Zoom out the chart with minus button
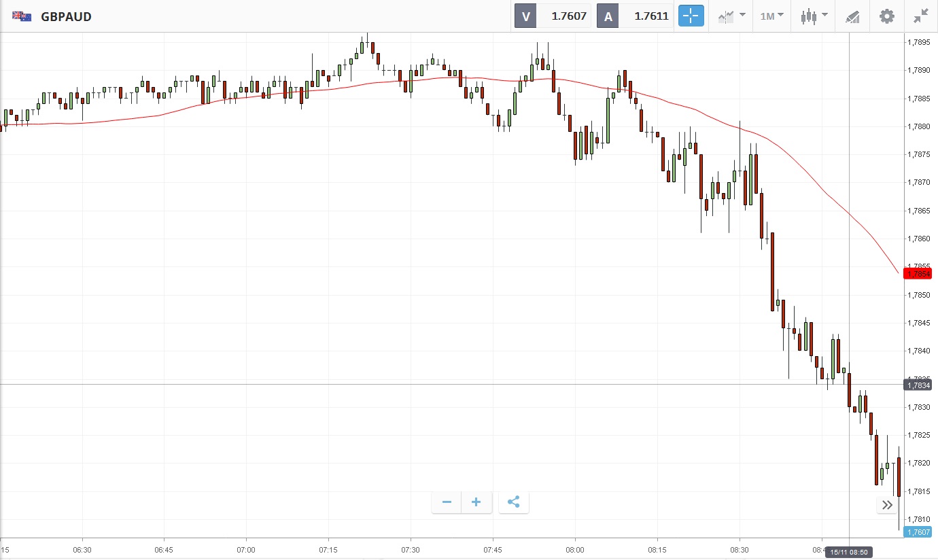 (447, 503)
